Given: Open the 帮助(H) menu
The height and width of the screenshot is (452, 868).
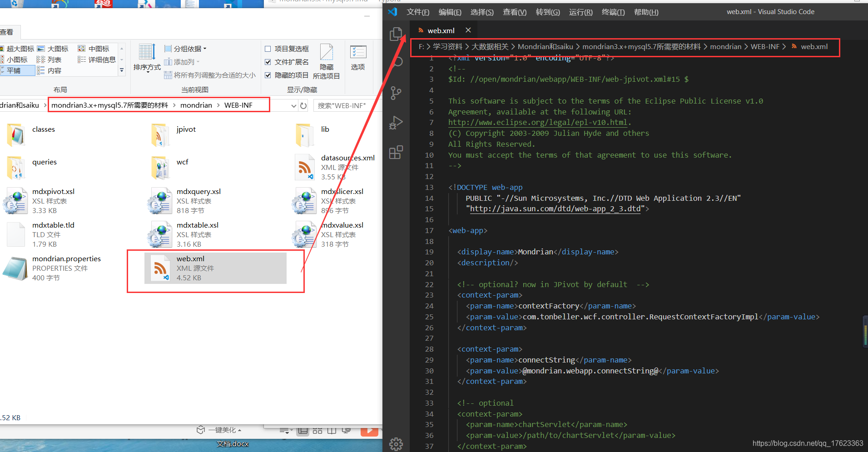Looking at the screenshot, I should 646,12.
